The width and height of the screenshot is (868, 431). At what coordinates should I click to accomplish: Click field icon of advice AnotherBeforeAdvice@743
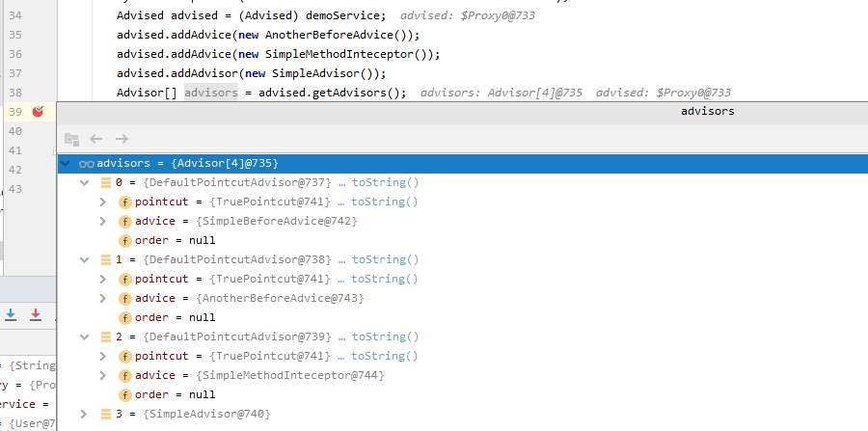[x=125, y=298]
